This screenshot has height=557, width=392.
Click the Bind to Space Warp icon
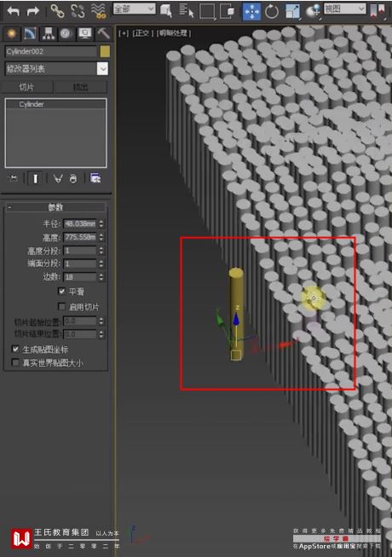pos(98,11)
